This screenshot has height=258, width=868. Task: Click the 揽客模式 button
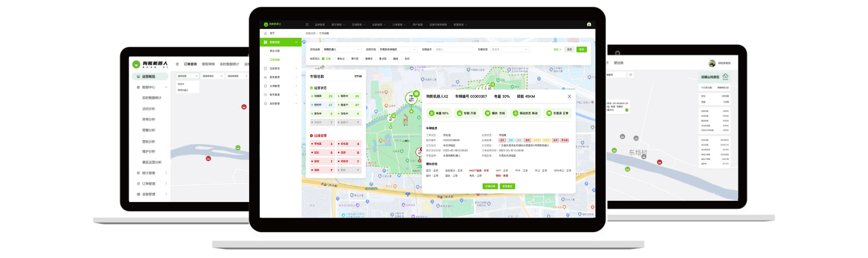point(507,186)
